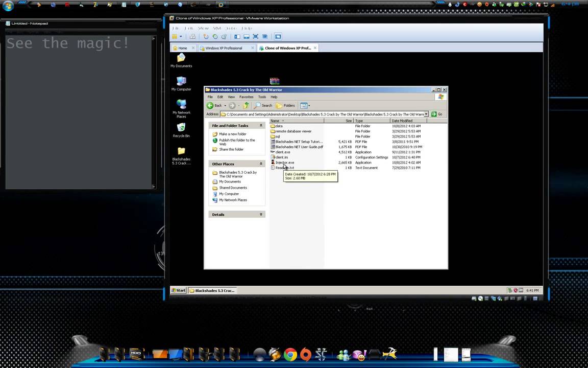
Task: Launch Google Chrome from the dock
Action: 290,355
